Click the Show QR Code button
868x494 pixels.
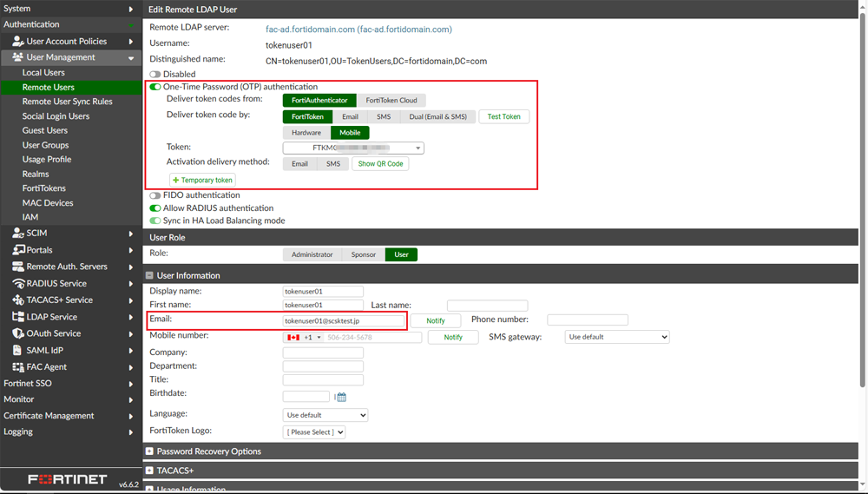point(380,164)
